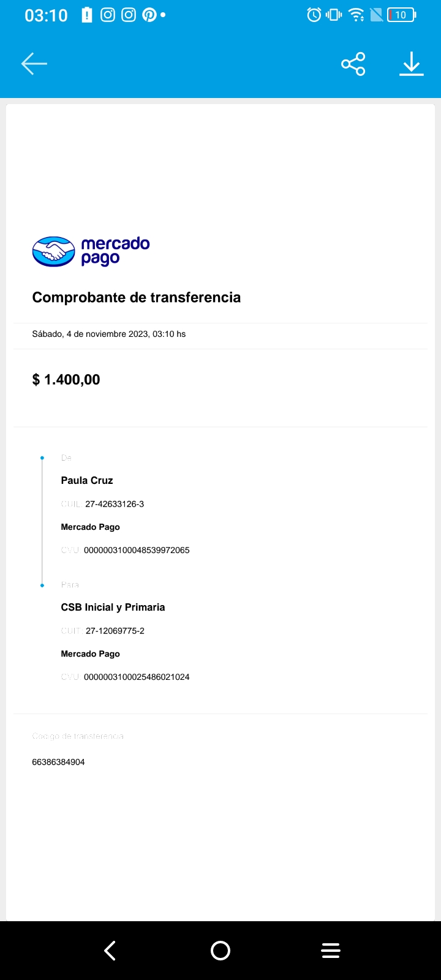Viewport: 441px width, 980px height.
Task: Tap the battery level indicator
Action: [x=401, y=15]
